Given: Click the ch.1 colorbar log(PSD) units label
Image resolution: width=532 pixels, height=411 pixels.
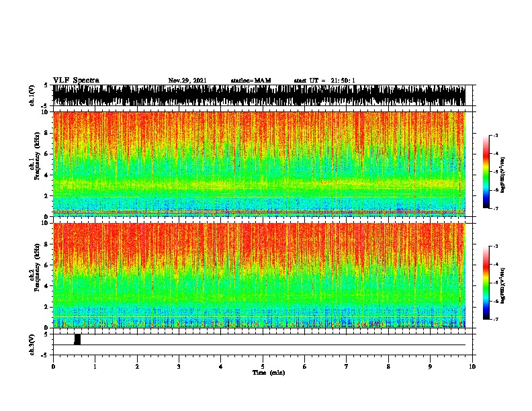Looking at the screenshot, I should point(503,175).
